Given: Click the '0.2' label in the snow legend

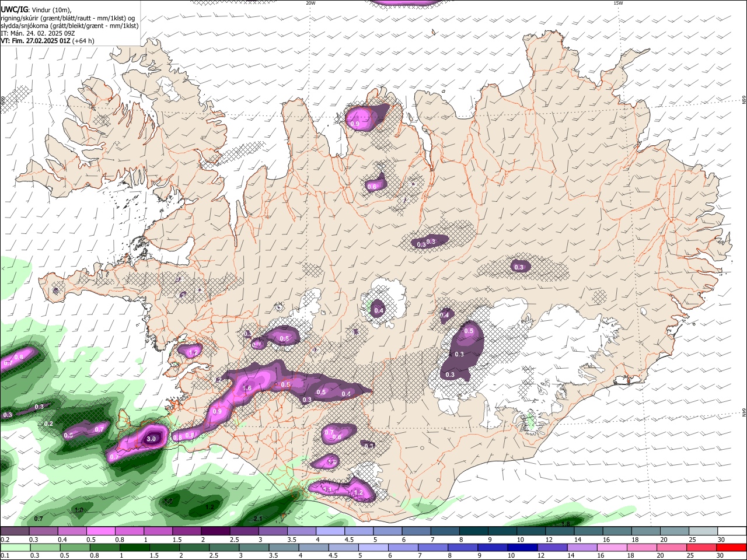Looking at the screenshot, I should point(4,540).
